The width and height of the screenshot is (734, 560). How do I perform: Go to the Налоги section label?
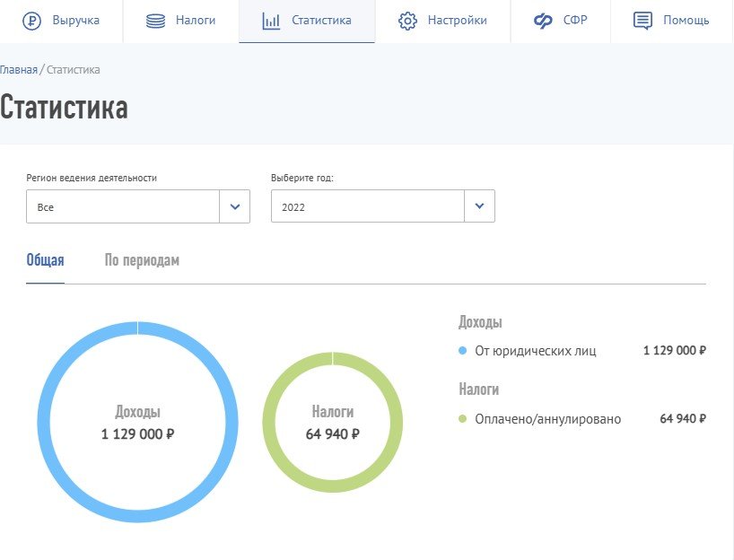click(196, 21)
